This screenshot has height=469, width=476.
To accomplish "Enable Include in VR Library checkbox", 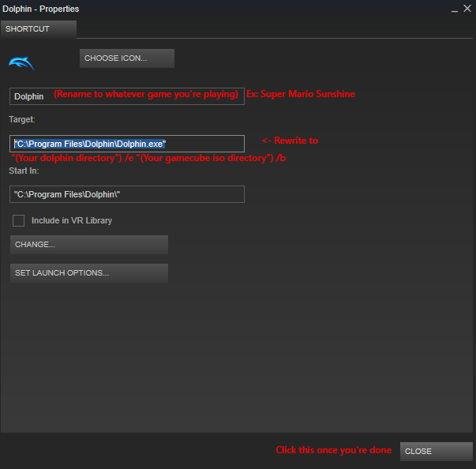I will (18, 221).
